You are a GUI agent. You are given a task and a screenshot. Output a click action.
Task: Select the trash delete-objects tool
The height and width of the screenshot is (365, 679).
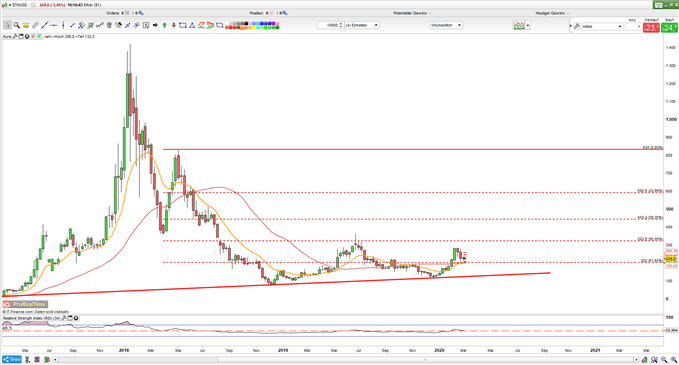click(x=109, y=25)
